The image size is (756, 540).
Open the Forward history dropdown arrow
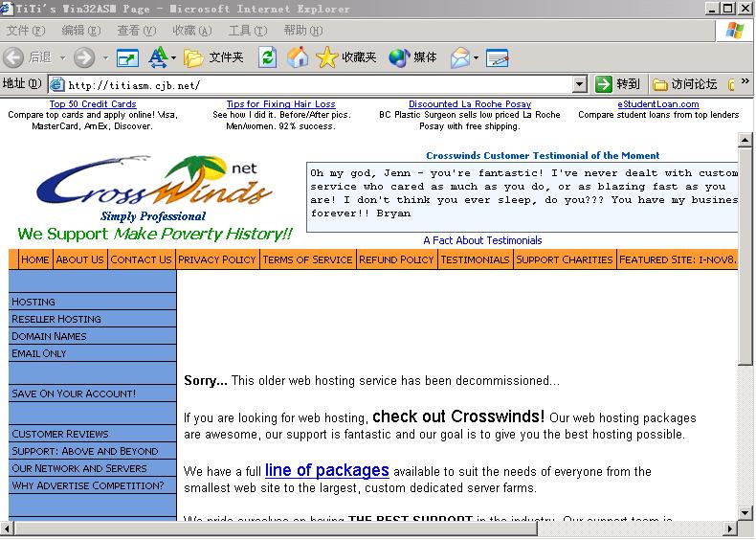click(105, 58)
